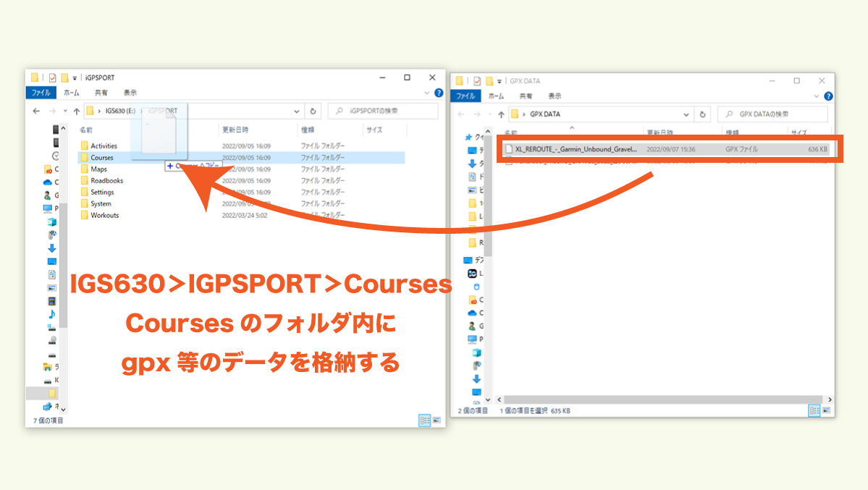Go up one level in GPX DATA window
Image resolution: width=868 pixels, height=490 pixels.
(501, 114)
